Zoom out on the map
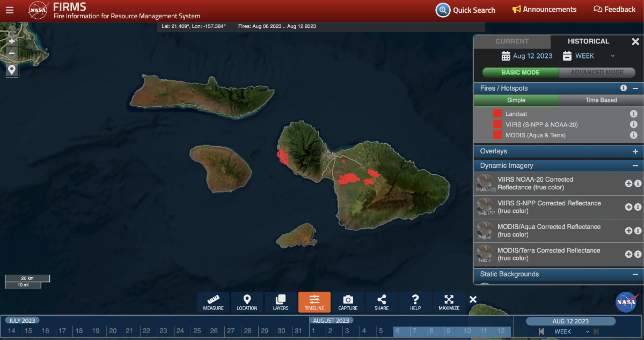The height and width of the screenshot is (340, 644). coord(12,53)
